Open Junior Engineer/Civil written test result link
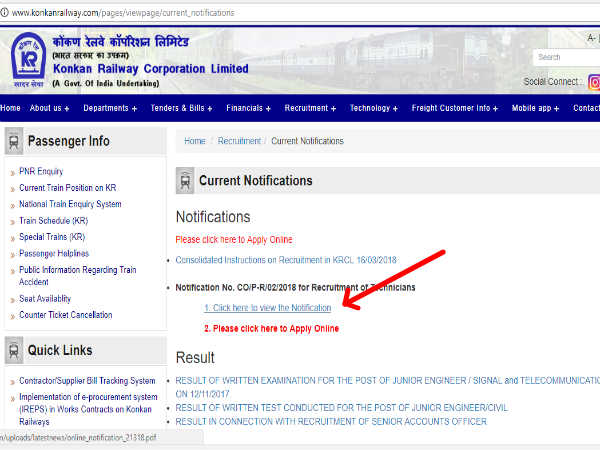This screenshot has height=450, width=600. (x=341, y=408)
